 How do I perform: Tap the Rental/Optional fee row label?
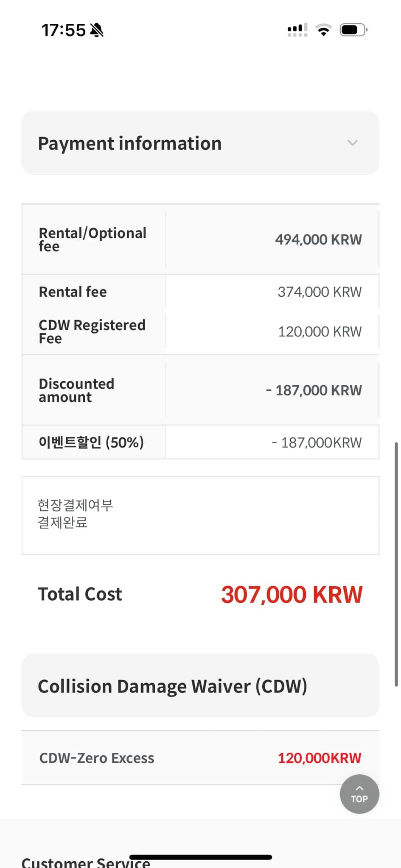pos(93,239)
